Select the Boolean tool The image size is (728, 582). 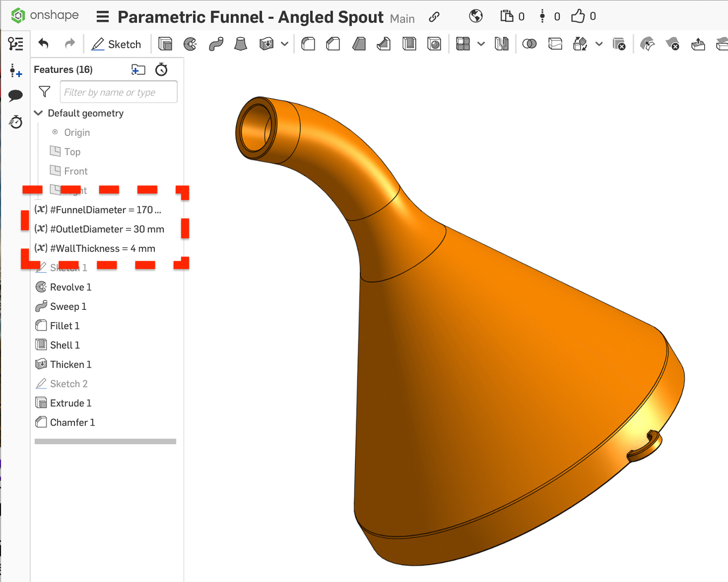click(x=529, y=44)
